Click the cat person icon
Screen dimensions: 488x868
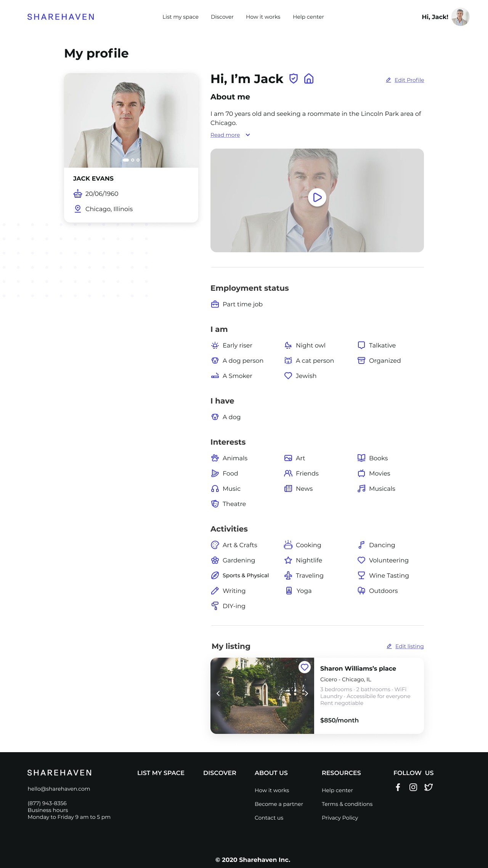(288, 360)
